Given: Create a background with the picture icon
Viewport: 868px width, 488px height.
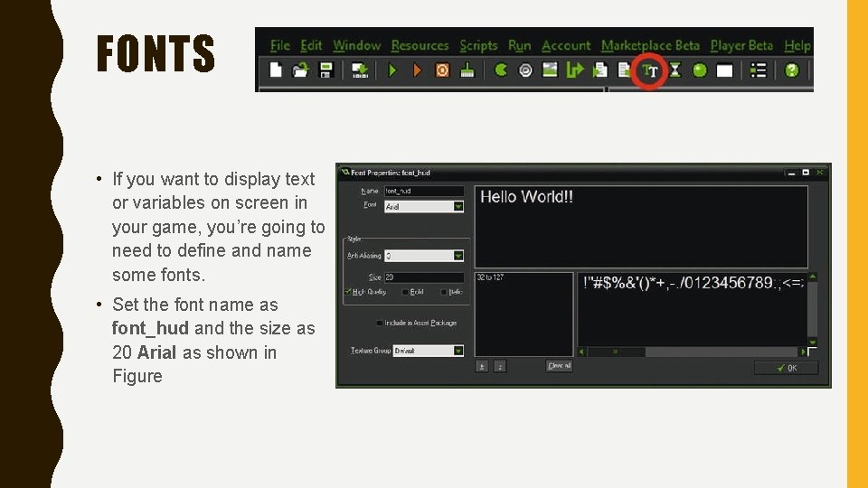Looking at the screenshot, I should 550,70.
